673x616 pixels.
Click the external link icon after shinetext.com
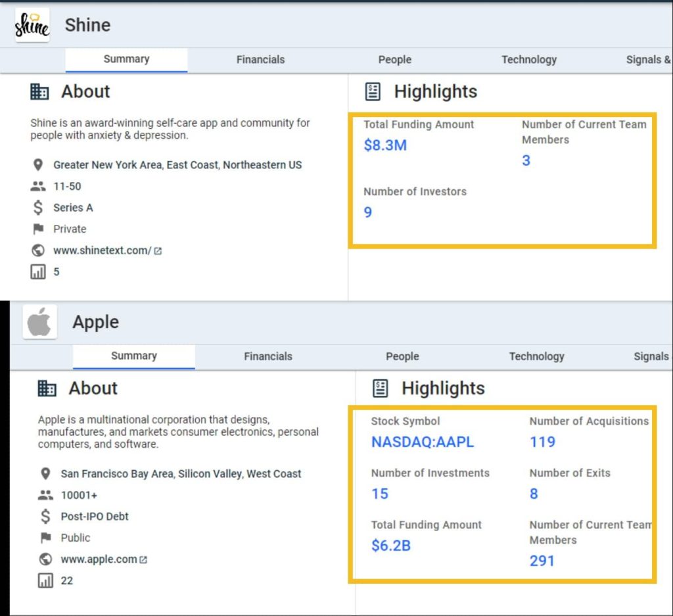158,250
